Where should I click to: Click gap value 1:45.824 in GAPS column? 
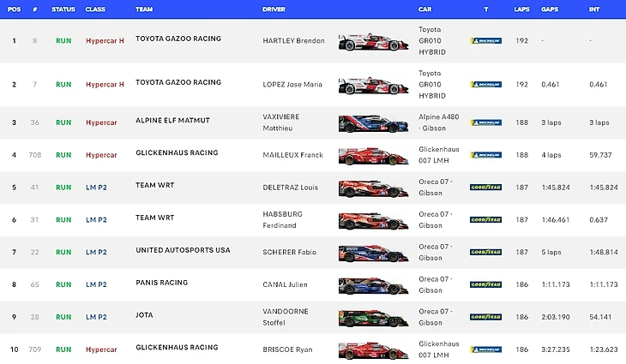(x=556, y=188)
